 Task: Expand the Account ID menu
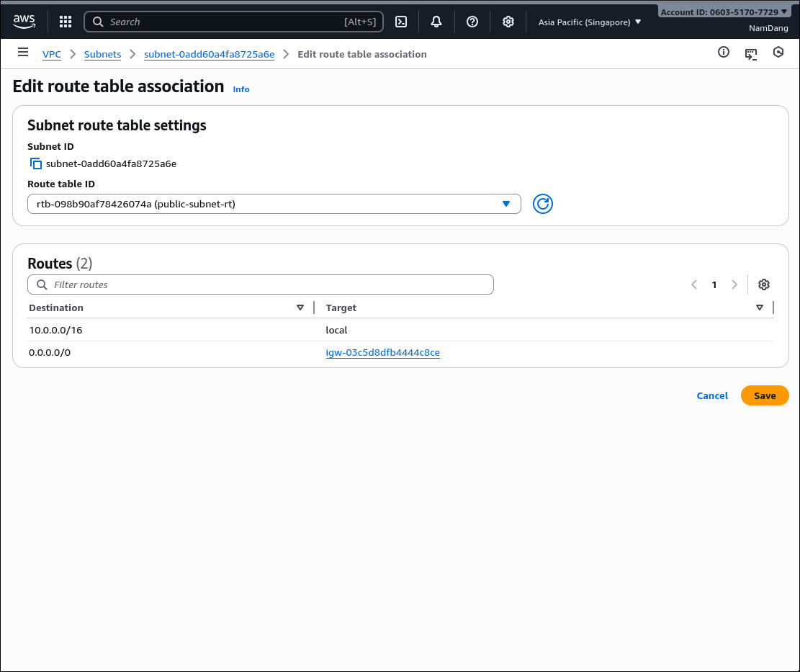click(724, 12)
